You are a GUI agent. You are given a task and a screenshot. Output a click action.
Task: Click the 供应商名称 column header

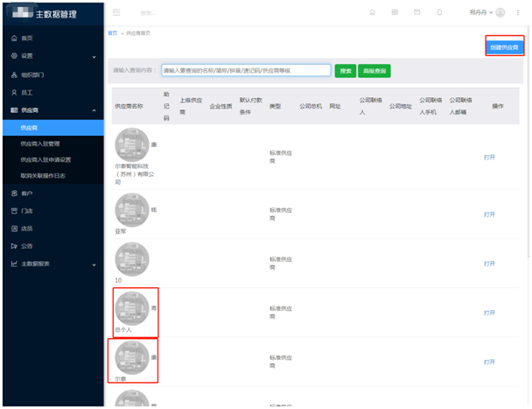click(129, 106)
